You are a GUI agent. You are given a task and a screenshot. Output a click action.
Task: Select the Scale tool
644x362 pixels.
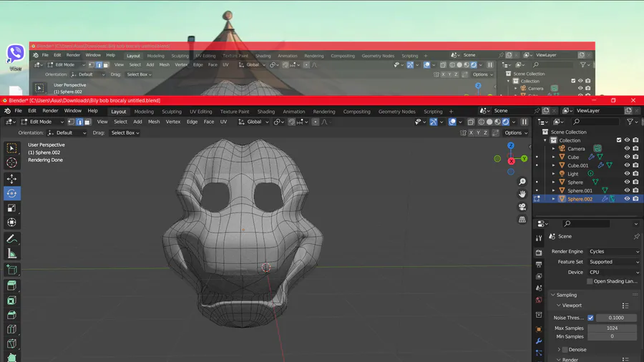point(11,208)
